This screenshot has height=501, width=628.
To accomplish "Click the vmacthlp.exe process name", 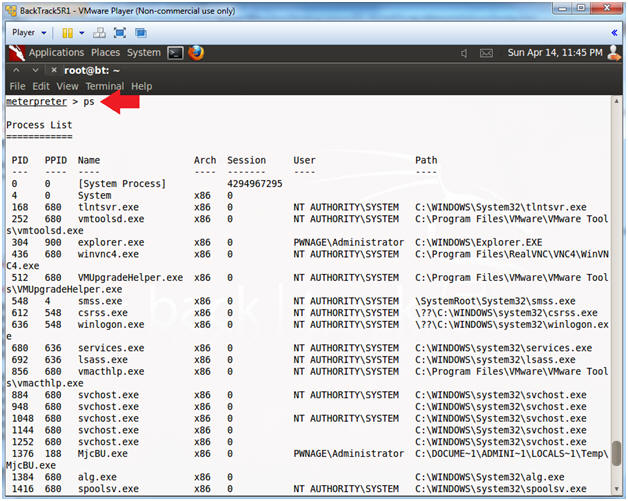I will click(x=111, y=371).
